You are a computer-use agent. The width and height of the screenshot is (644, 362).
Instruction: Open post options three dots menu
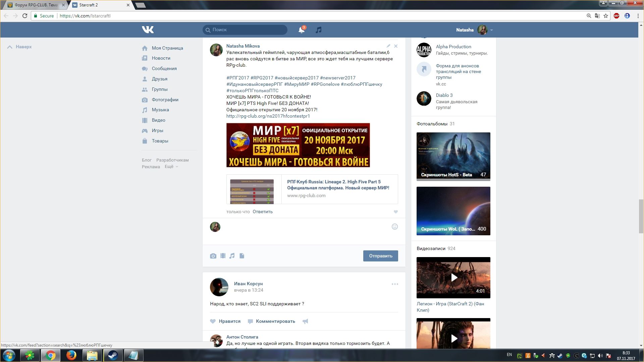click(x=395, y=284)
